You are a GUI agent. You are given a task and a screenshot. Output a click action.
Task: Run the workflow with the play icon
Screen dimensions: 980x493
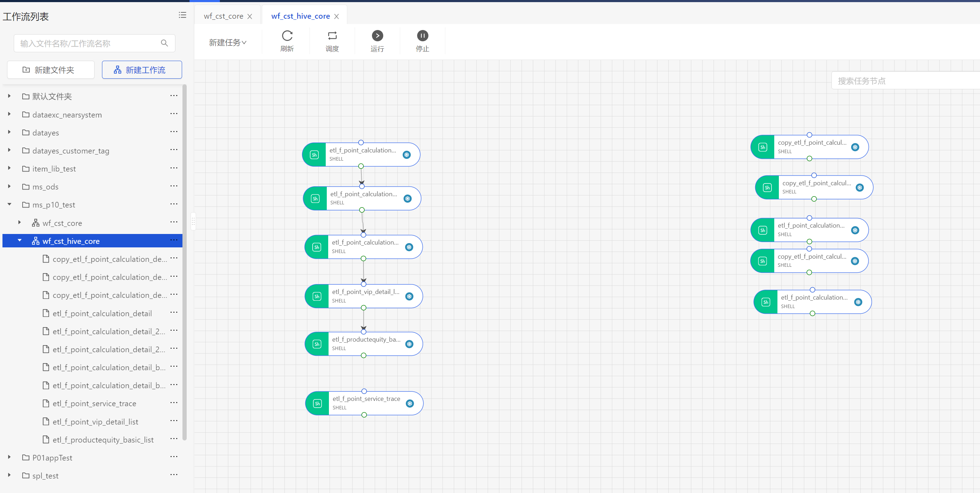[x=377, y=36]
